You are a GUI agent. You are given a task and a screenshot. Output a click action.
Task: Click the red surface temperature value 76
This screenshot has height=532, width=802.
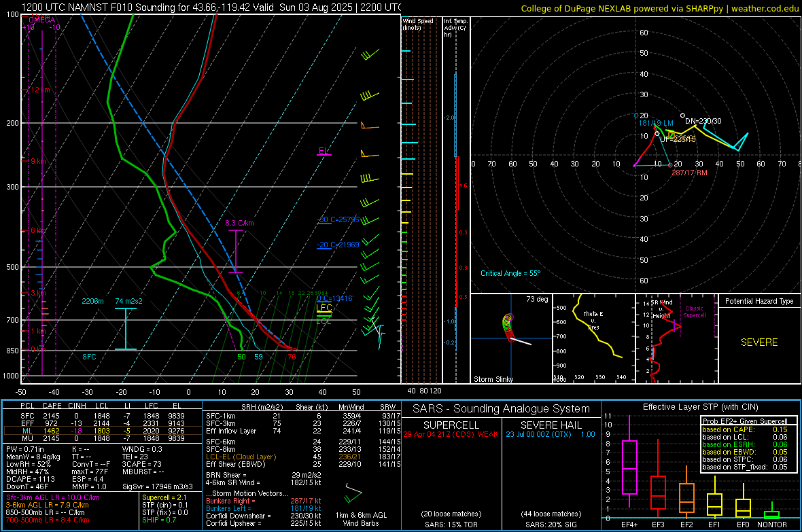point(292,357)
